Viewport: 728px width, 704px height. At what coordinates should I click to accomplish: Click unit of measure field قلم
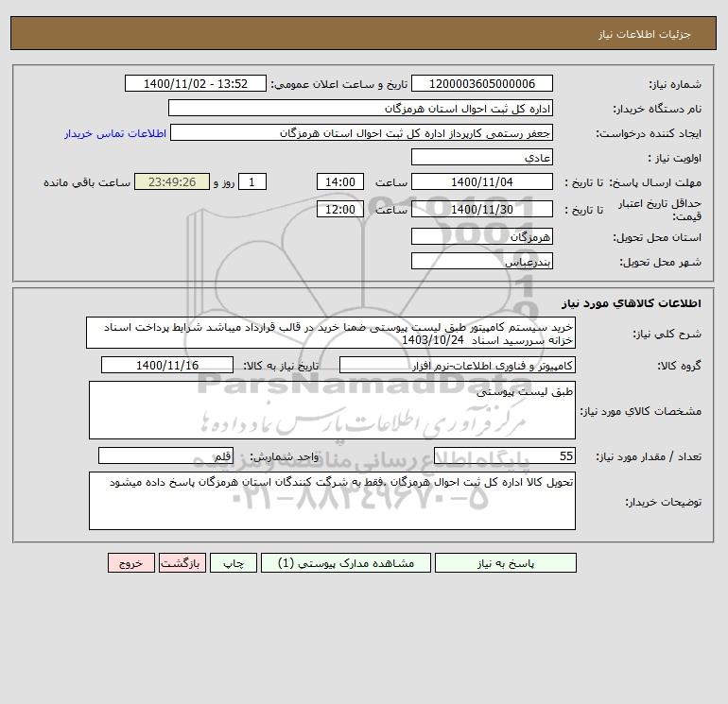click(x=165, y=455)
